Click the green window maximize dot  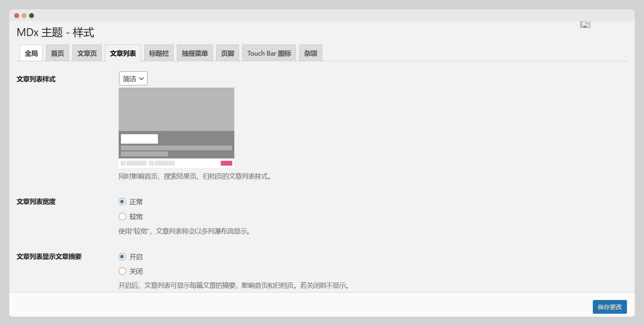tap(32, 16)
